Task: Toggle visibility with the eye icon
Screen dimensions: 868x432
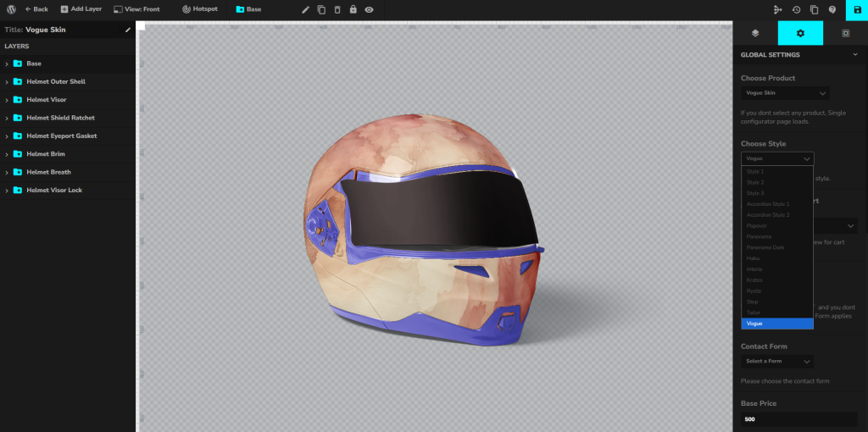Action: (x=369, y=9)
